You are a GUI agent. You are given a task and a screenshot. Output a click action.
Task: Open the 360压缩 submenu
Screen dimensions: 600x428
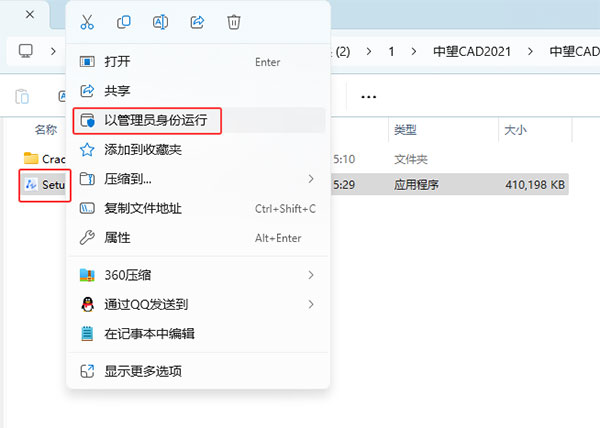pos(198,275)
